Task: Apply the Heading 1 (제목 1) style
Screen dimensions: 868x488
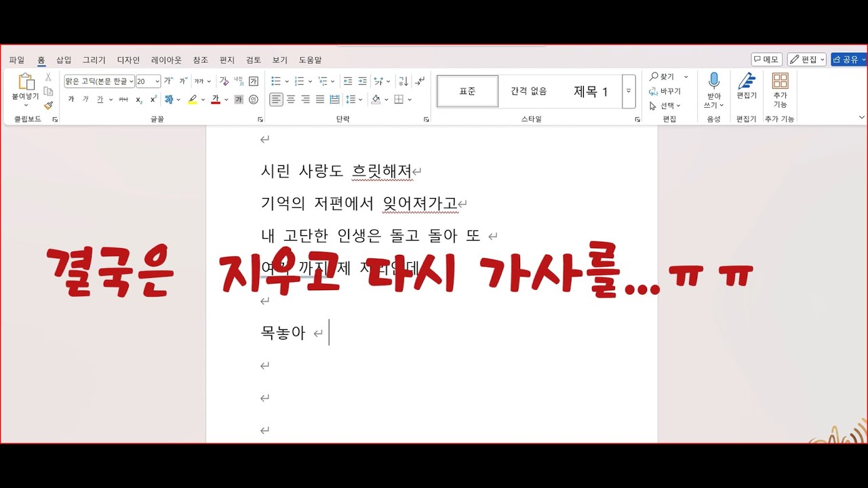Action: [591, 91]
